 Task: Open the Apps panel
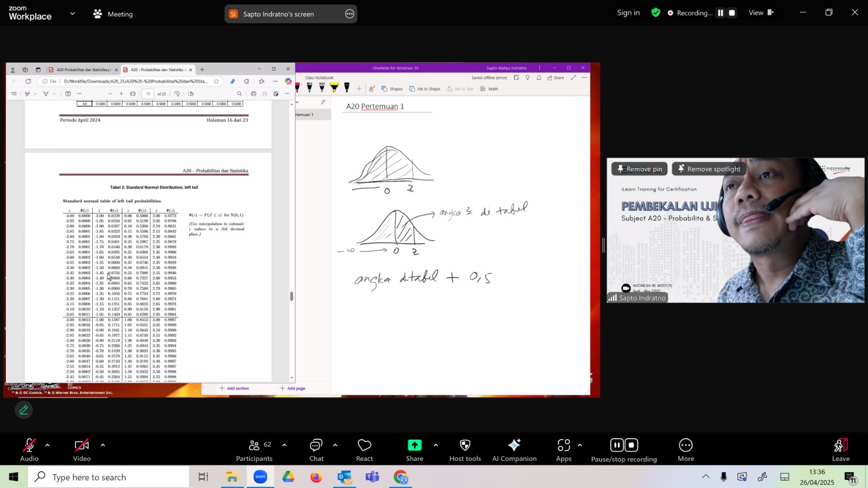pos(564,450)
